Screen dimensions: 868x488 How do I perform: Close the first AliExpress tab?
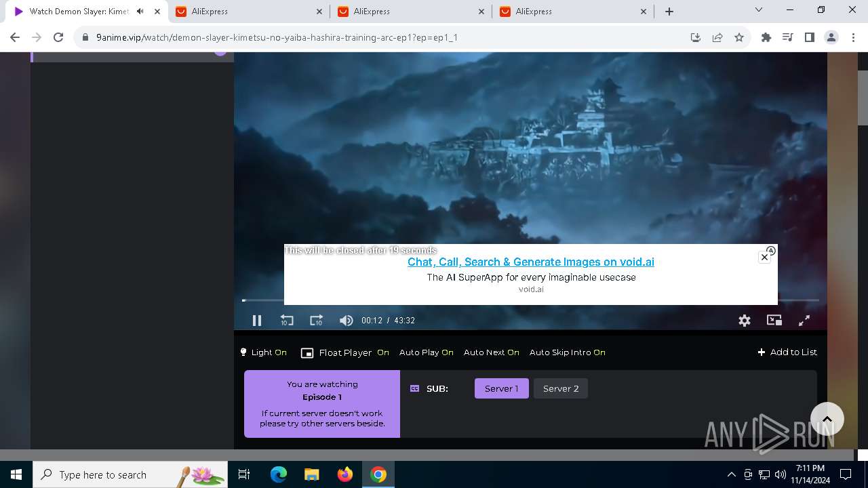tap(320, 12)
